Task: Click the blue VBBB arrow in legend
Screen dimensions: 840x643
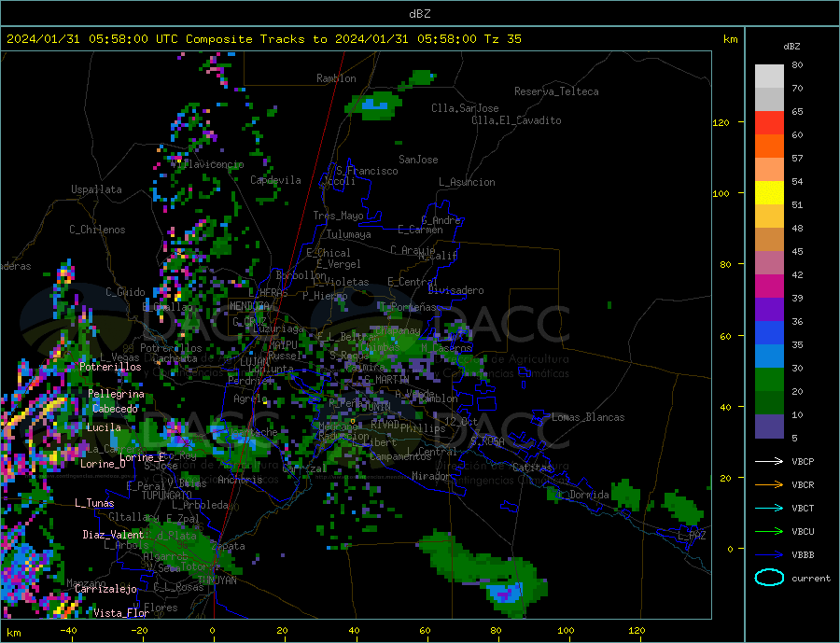Action: (x=769, y=554)
